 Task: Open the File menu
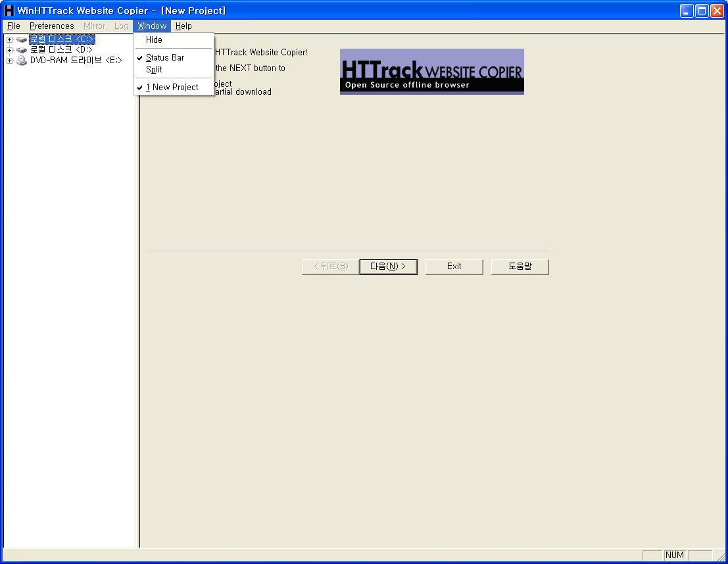(13, 26)
